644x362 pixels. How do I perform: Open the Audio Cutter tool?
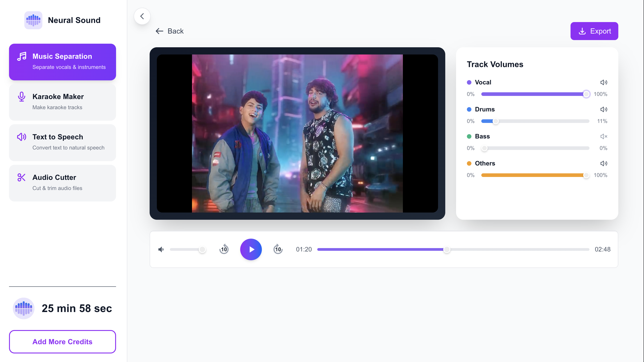point(62,183)
